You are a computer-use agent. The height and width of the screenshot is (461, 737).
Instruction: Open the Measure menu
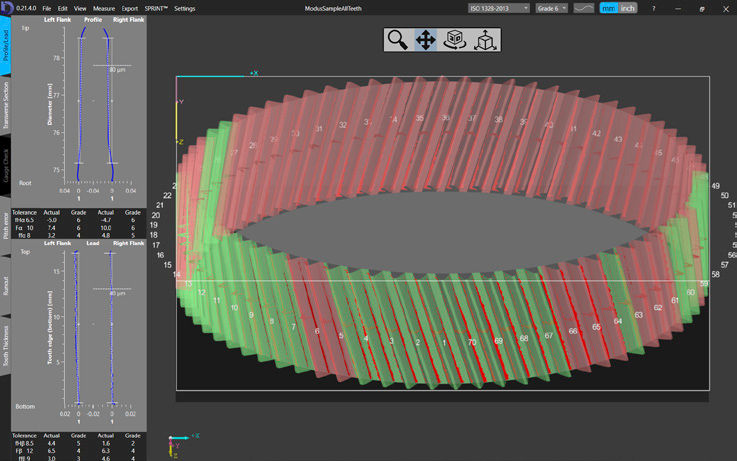pyautogui.click(x=104, y=8)
